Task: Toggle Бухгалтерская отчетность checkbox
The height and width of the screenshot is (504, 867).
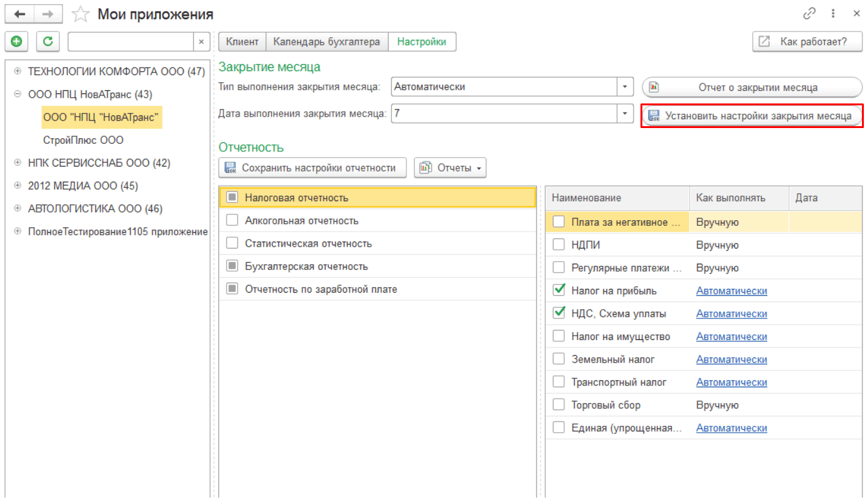Action: (232, 266)
